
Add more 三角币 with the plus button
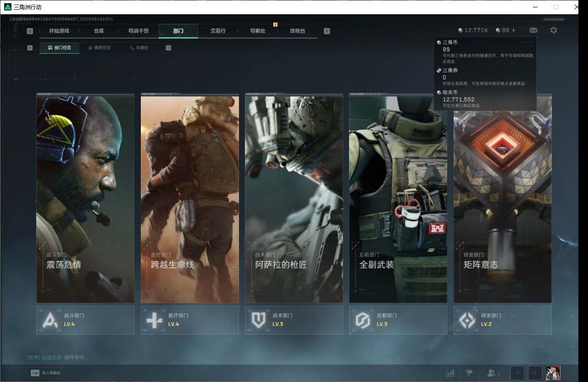tap(513, 30)
